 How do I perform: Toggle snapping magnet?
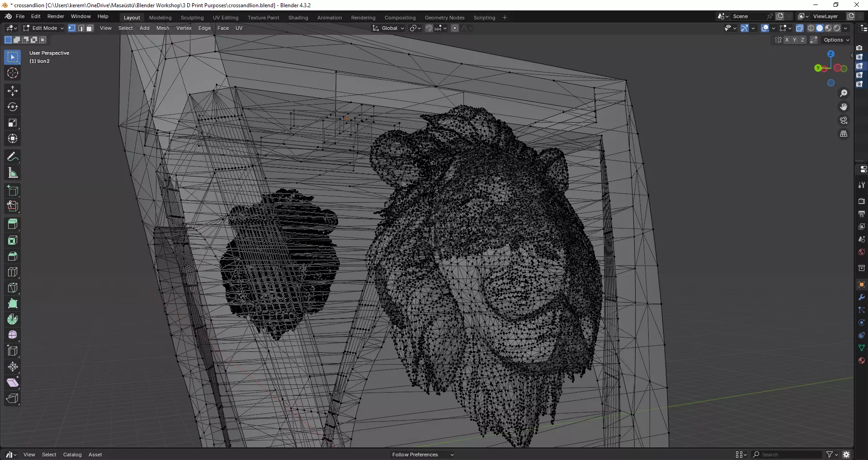[x=429, y=28]
